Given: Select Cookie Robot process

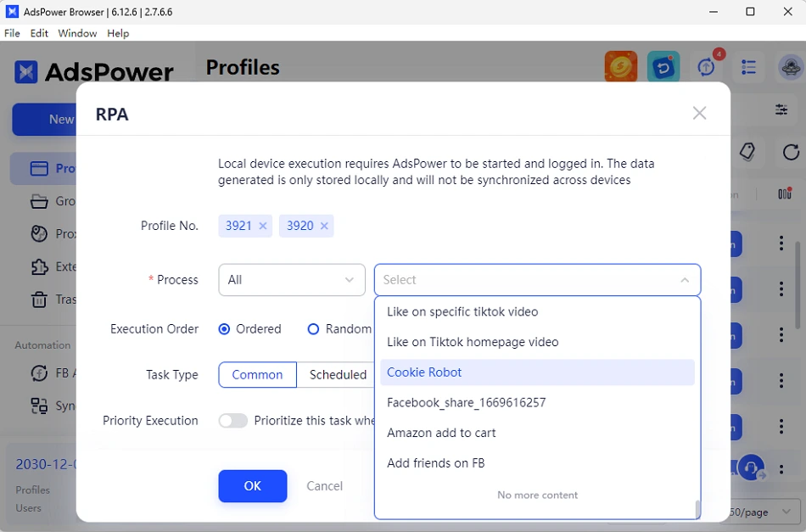Looking at the screenshot, I should click(x=537, y=372).
